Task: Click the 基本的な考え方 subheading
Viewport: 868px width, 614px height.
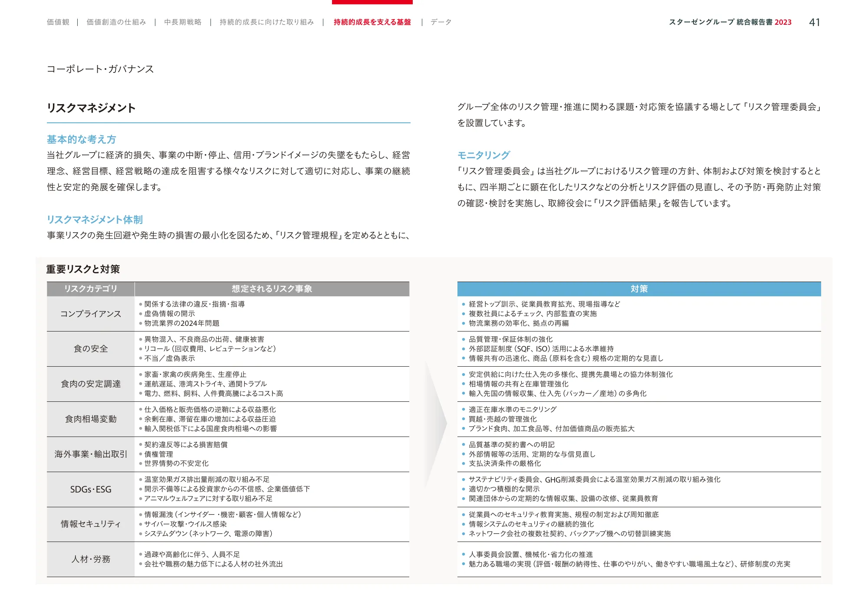Action: [x=82, y=139]
